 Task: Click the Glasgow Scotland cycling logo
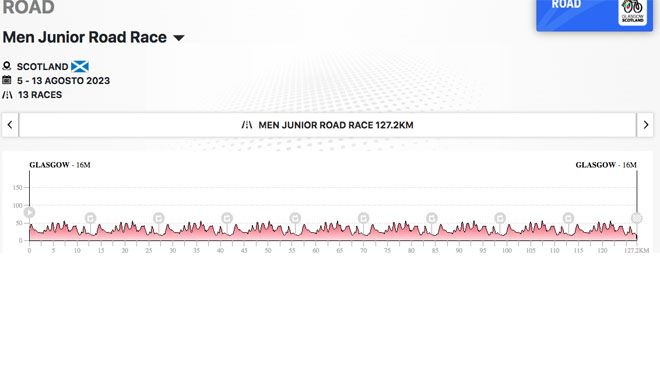[633, 12]
